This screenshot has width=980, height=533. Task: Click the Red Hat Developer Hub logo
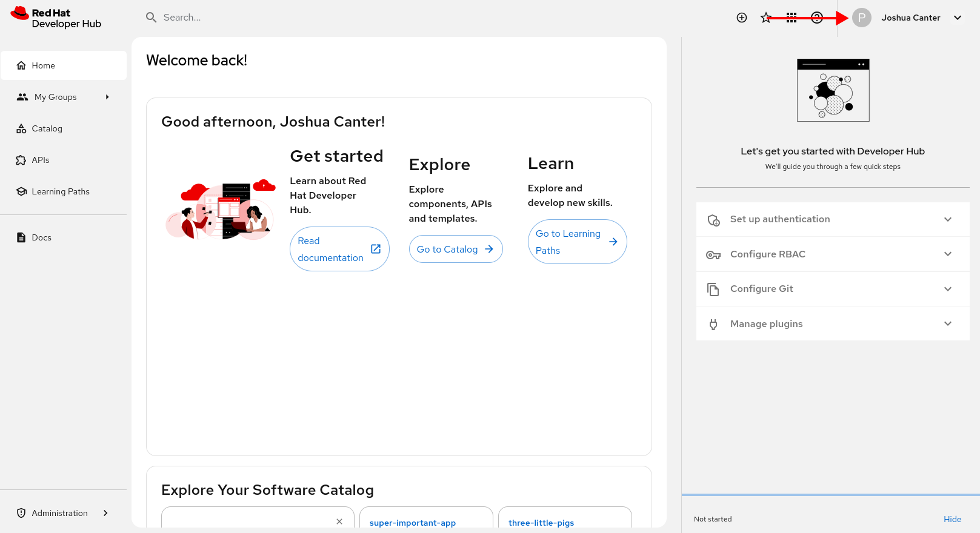(56, 18)
